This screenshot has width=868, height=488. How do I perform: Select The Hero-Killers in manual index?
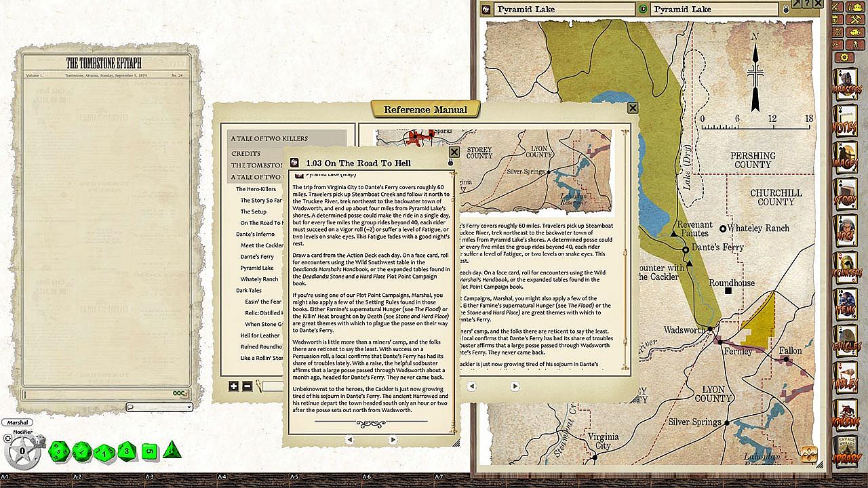(256, 189)
